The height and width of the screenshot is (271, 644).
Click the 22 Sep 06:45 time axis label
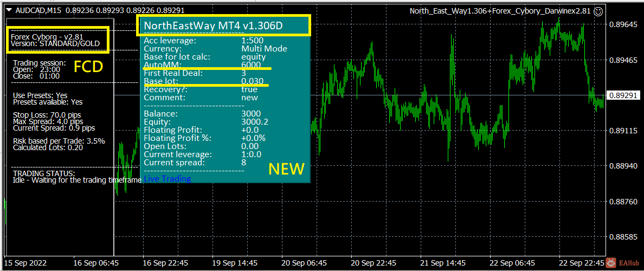513,262
